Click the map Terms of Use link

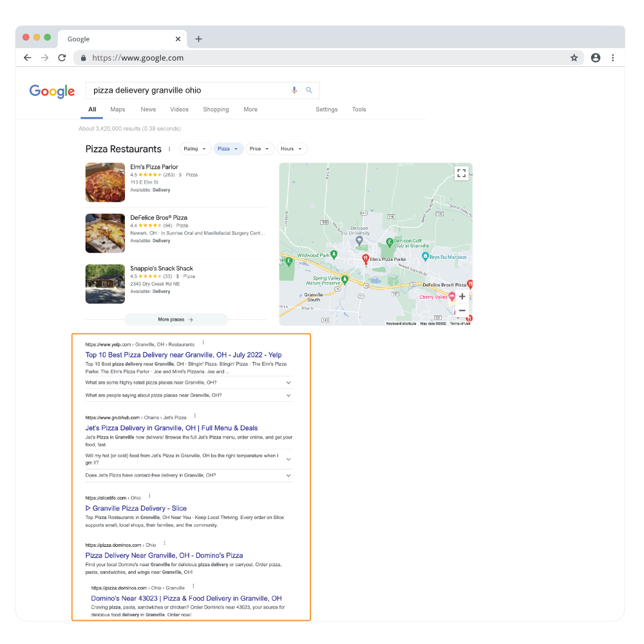[460, 324]
